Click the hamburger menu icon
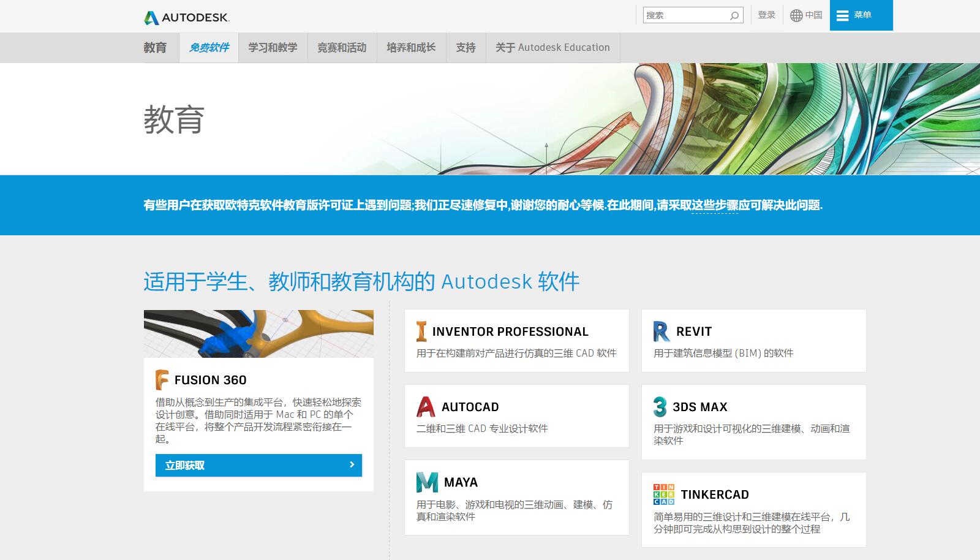The width and height of the screenshot is (980, 560). 843,15
